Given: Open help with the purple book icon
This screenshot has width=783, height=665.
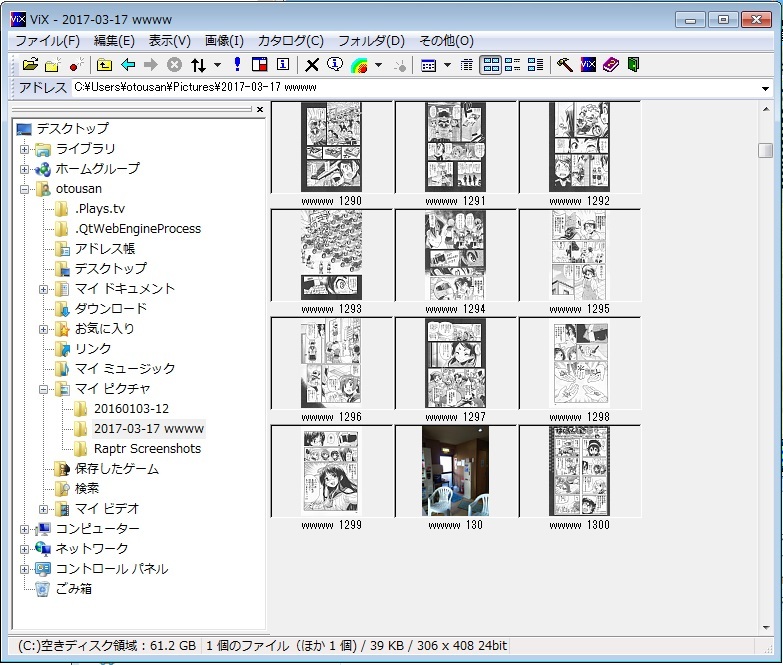Looking at the screenshot, I should click(x=611, y=65).
